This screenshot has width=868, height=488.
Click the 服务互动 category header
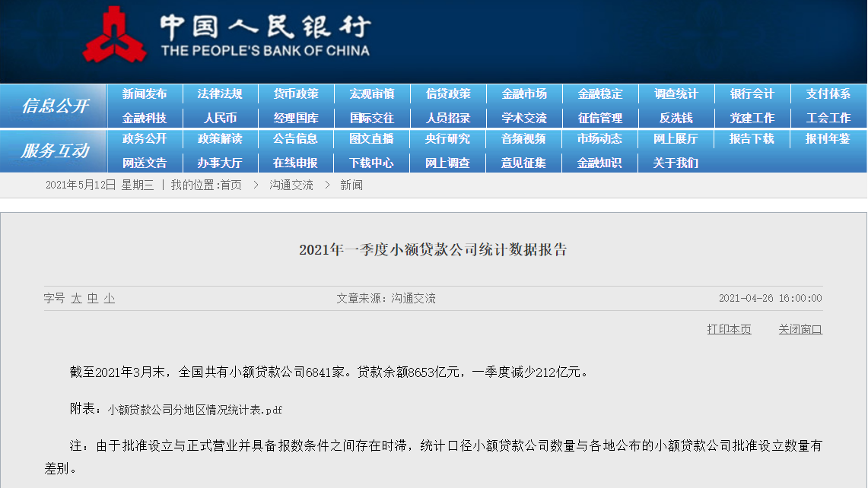(55, 151)
